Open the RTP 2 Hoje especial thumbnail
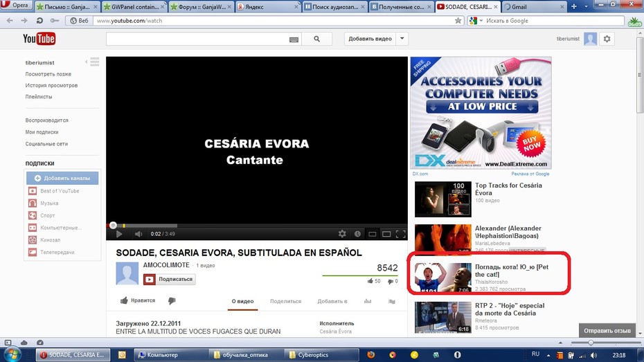Screen dimensions: 644x362 click(x=442, y=317)
